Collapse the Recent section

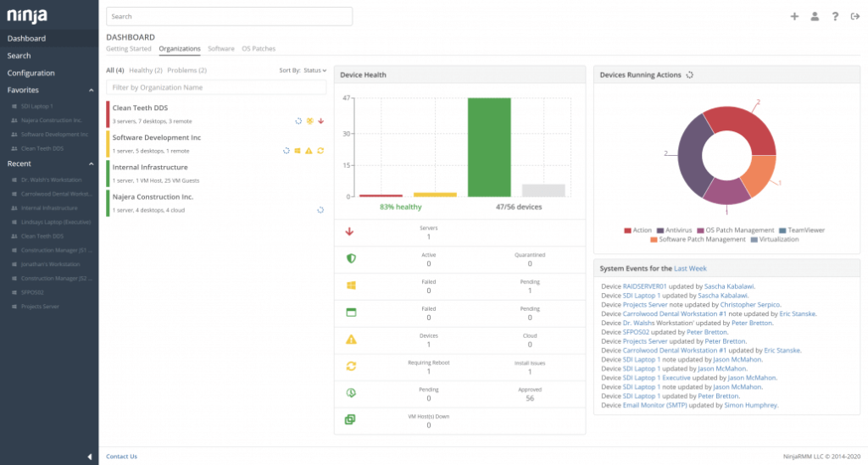point(92,163)
